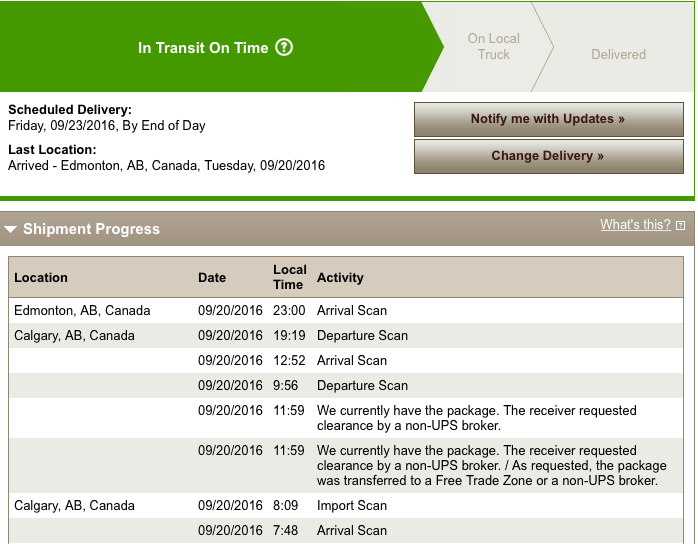This screenshot has height=544, width=698.
Task: Click the small help icon beside What's this
Action: pyautogui.click(x=680, y=225)
